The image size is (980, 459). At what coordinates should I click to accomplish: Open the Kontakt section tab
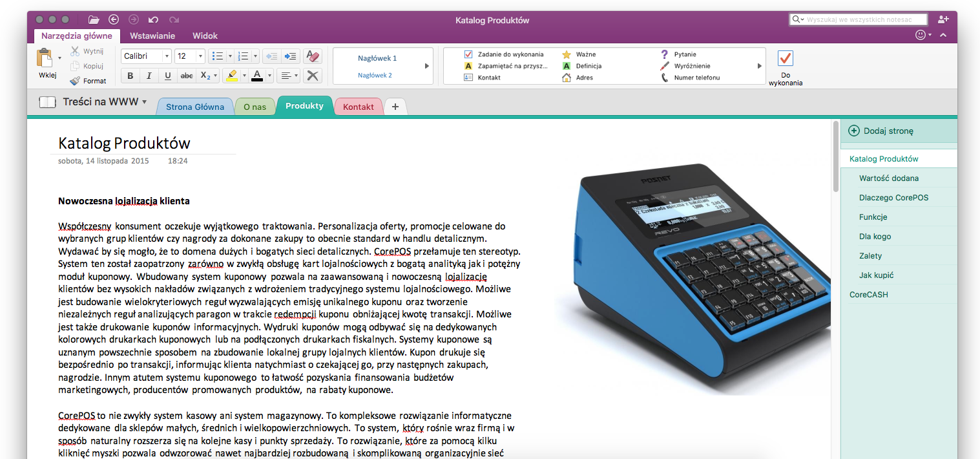click(x=359, y=107)
